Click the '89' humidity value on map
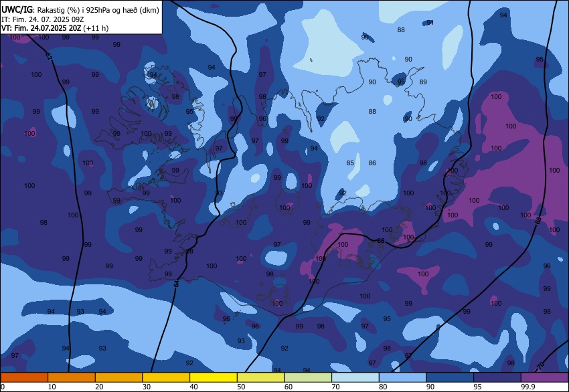This screenshot has width=569, height=392. pyautogui.click(x=423, y=82)
